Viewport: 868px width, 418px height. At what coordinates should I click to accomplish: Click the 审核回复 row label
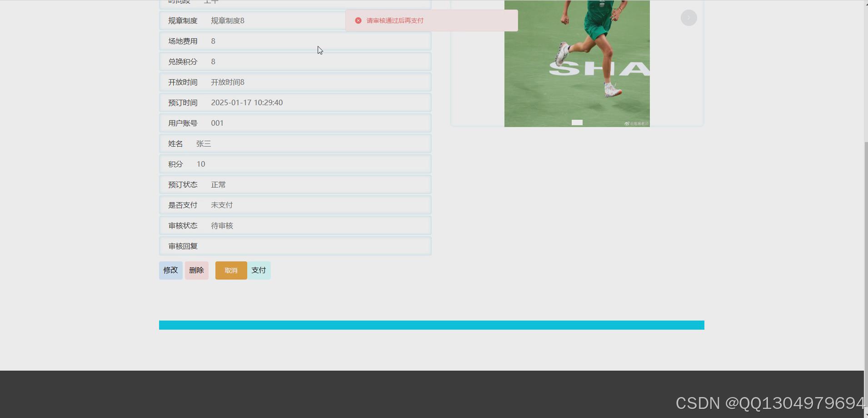click(183, 246)
